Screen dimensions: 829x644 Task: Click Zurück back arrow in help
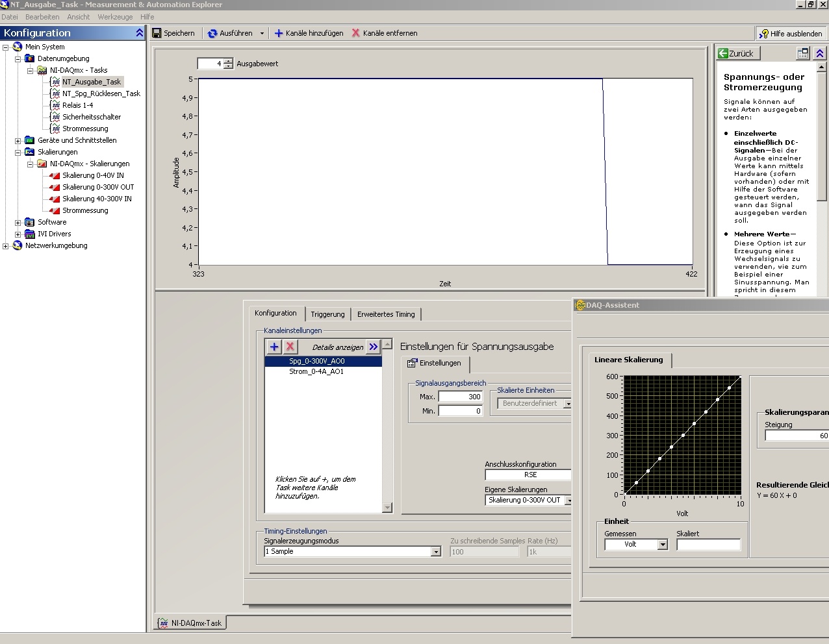pos(723,53)
